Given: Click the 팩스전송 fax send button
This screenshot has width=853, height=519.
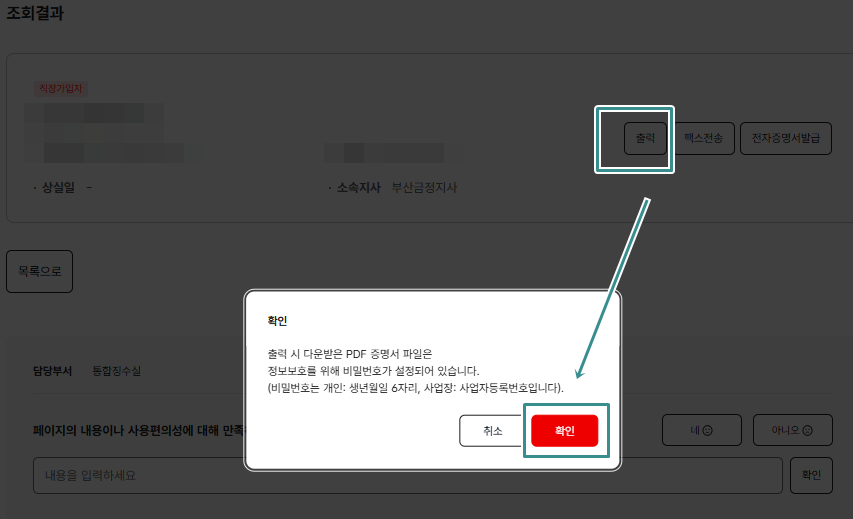Looking at the screenshot, I should click(x=703, y=138).
